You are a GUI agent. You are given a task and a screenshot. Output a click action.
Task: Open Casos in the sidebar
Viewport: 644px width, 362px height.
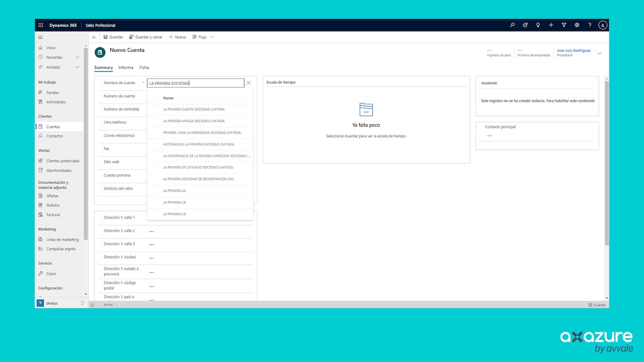[x=51, y=274]
